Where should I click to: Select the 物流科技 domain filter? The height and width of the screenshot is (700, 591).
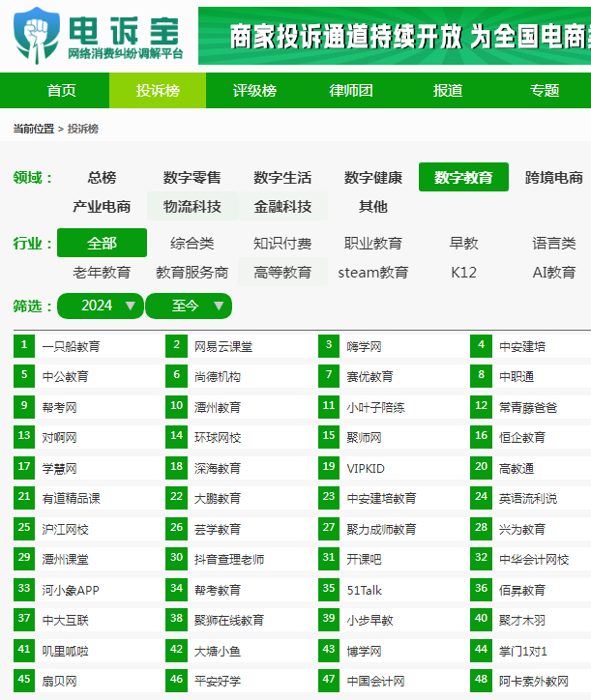pos(192,206)
